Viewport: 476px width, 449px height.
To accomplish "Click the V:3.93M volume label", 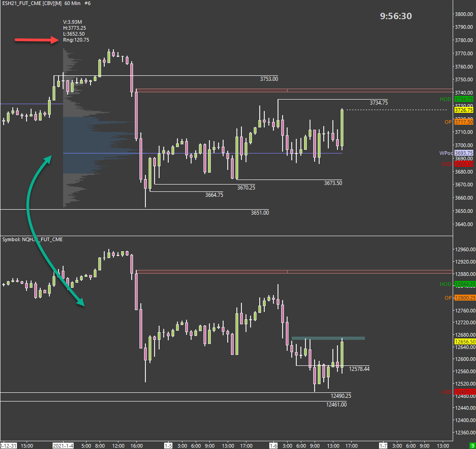I will coord(72,22).
